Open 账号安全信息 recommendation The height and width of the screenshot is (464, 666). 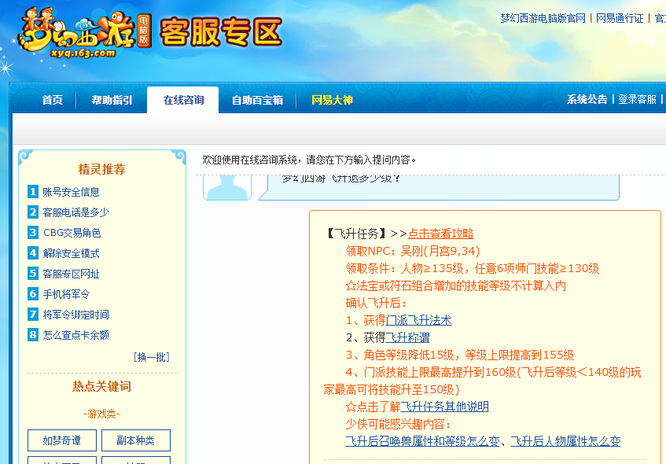coord(71,192)
